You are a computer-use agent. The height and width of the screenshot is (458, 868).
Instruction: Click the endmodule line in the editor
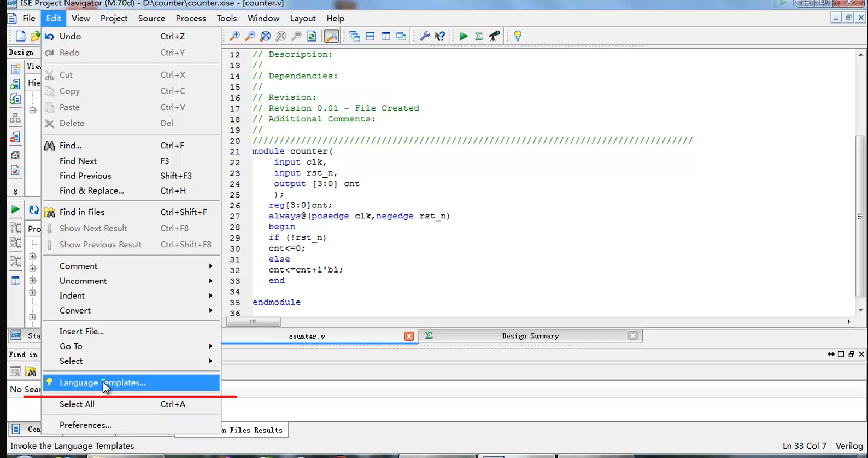[277, 302]
